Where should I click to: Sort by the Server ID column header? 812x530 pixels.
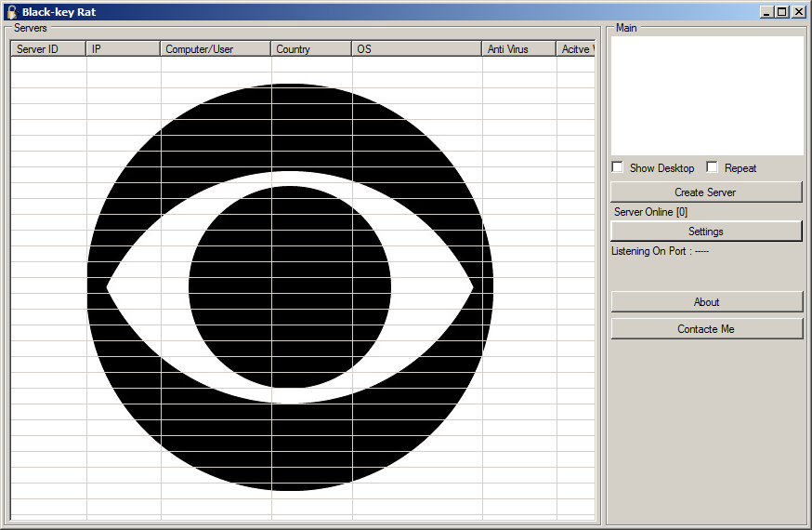coord(48,49)
